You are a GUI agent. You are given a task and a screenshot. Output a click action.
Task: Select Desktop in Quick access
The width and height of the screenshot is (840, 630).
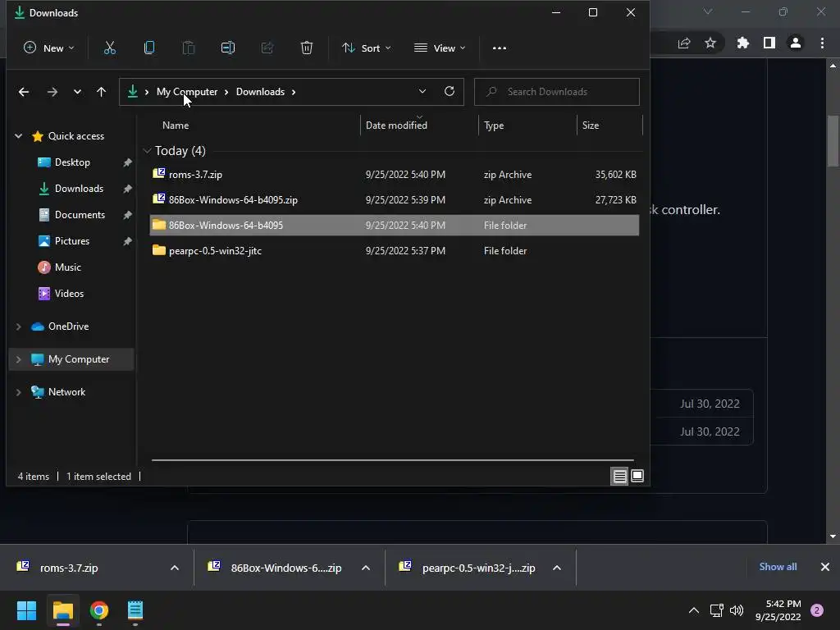click(72, 162)
